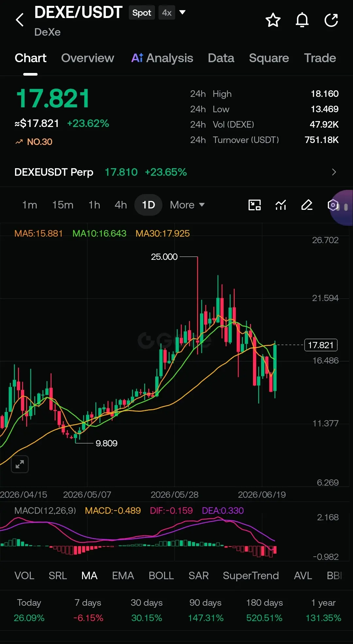Share the chart with the share icon

[x=331, y=20]
